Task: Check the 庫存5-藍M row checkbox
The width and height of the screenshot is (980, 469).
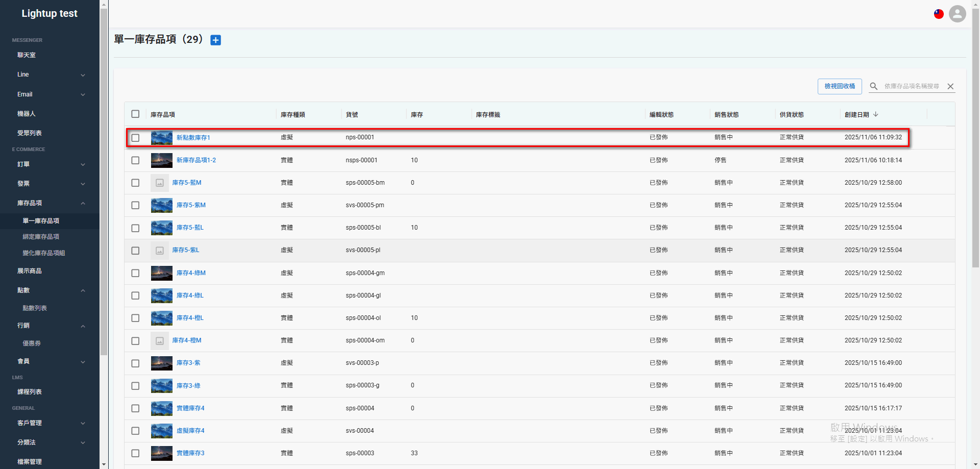Action: point(135,183)
